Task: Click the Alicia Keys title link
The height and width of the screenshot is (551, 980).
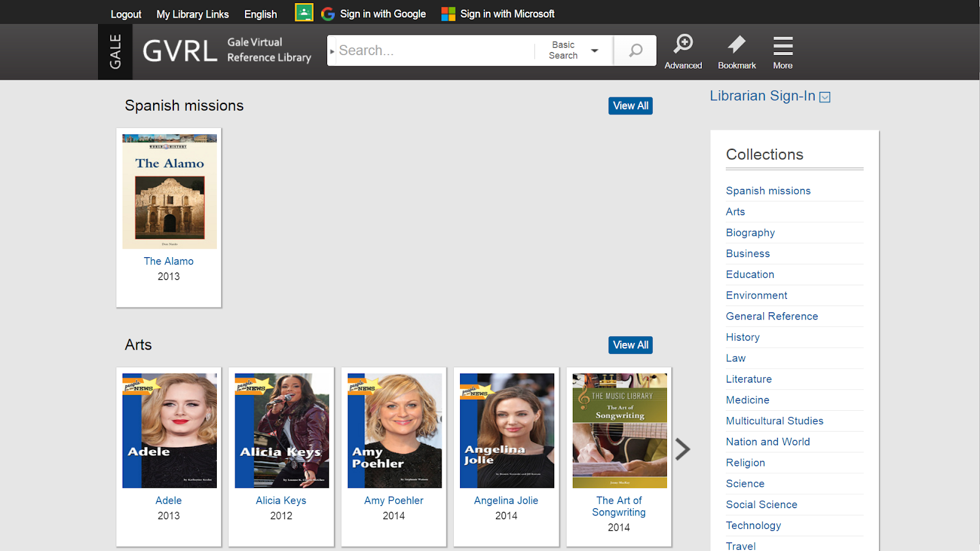Action: [281, 501]
